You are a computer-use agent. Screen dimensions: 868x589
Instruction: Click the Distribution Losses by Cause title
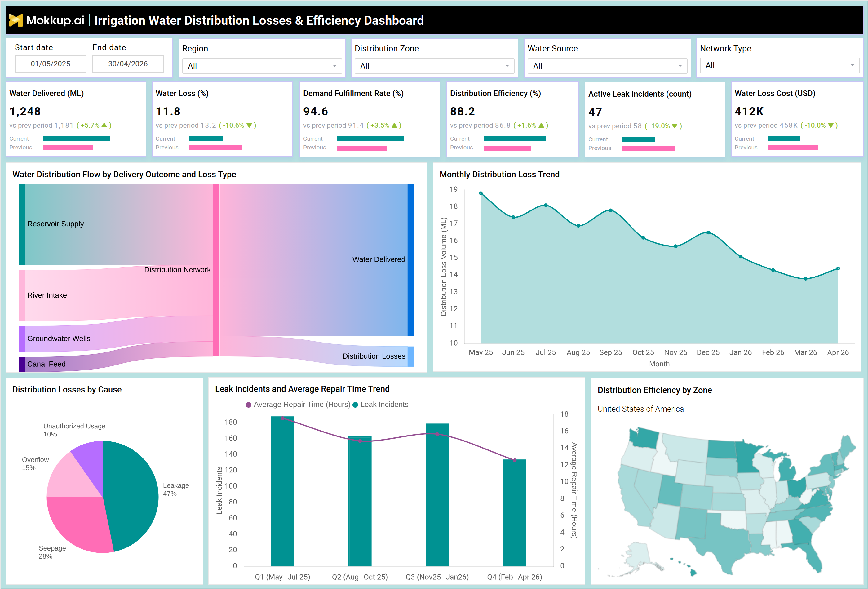coord(67,390)
